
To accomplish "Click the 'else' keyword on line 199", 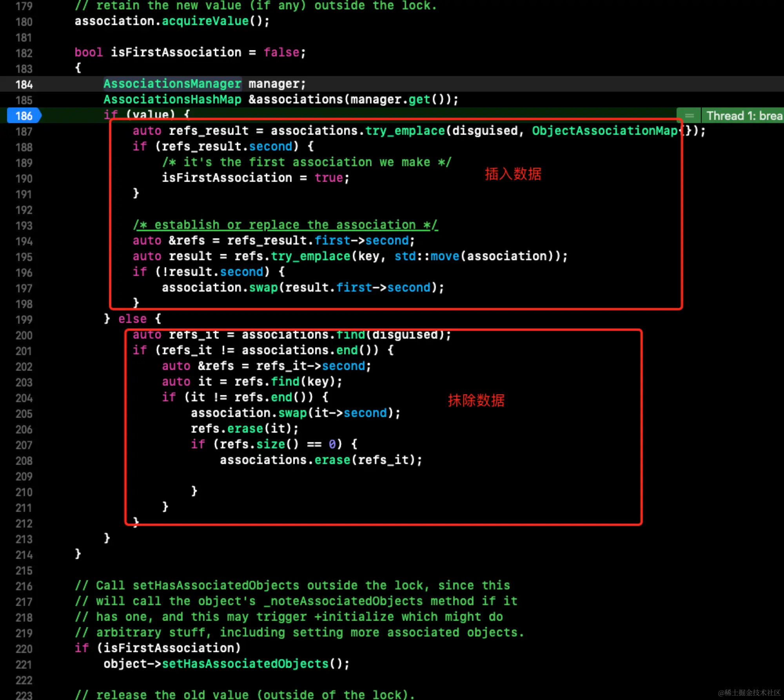I will [132, 319].
